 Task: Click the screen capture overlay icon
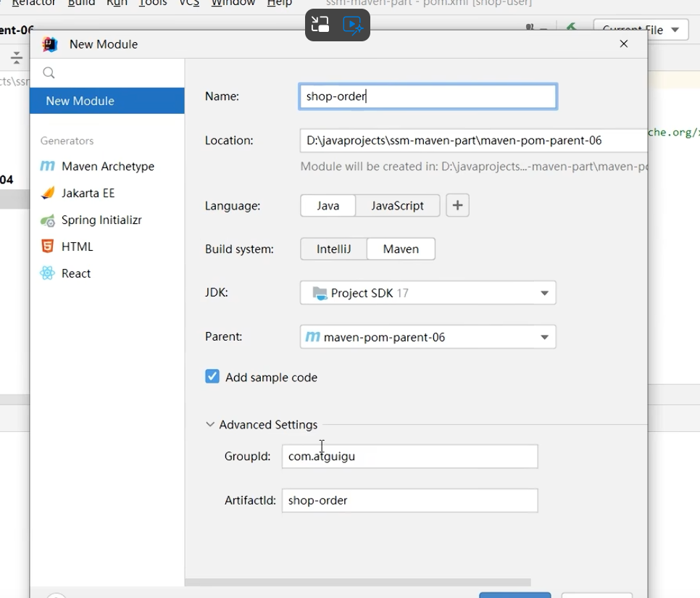tap(320, 25)
